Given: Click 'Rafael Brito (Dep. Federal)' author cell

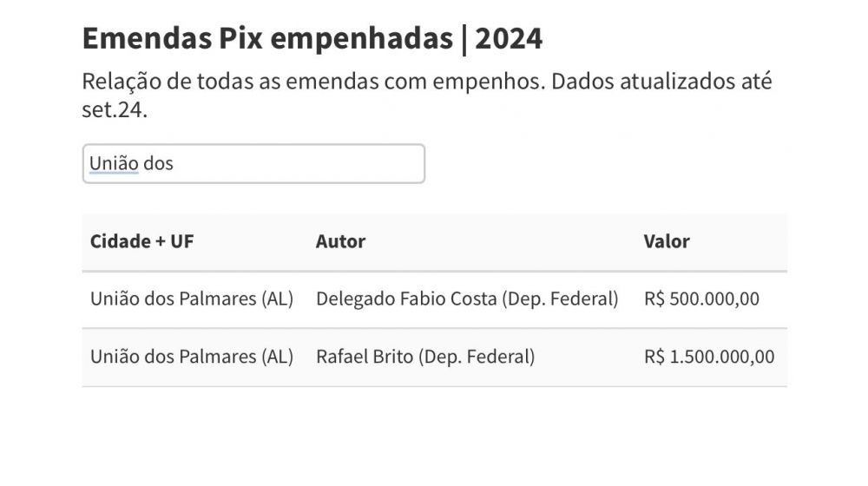Looking at the screenshot, I should [425, 357].
